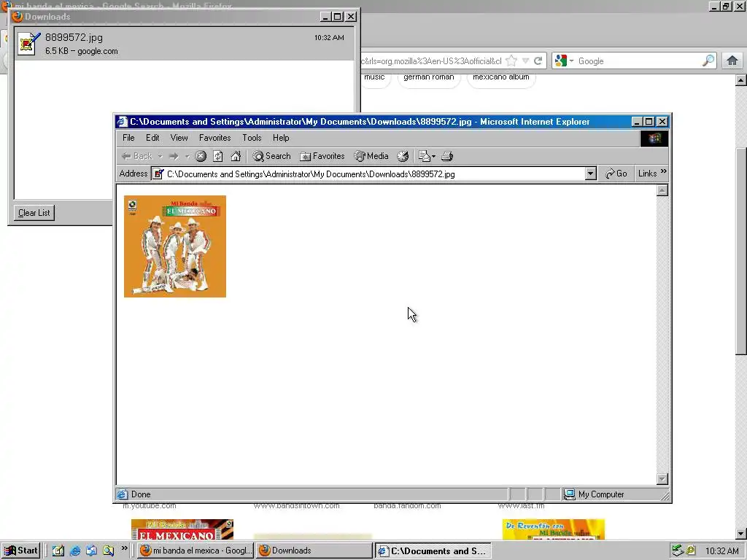Click El Mexicano result thumbnail in Firefox
This screenshot has width=747, height=560.
182,529
